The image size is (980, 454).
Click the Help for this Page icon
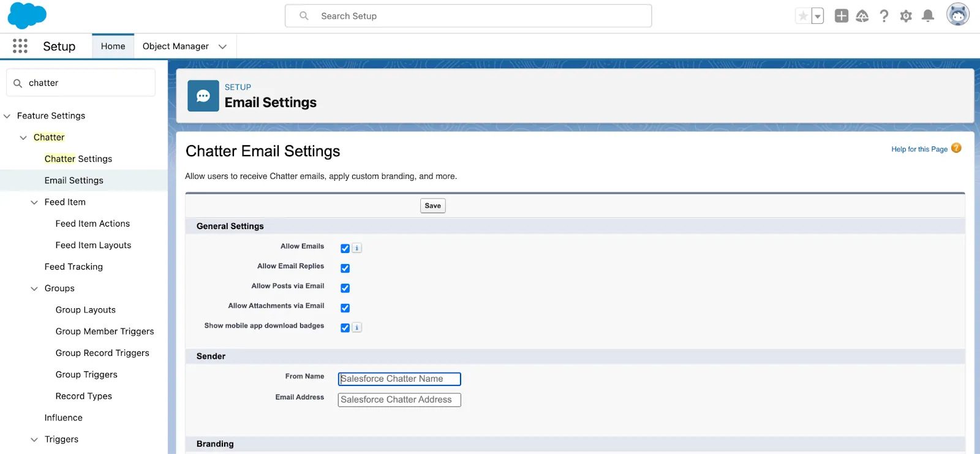(x=956, y=148)
